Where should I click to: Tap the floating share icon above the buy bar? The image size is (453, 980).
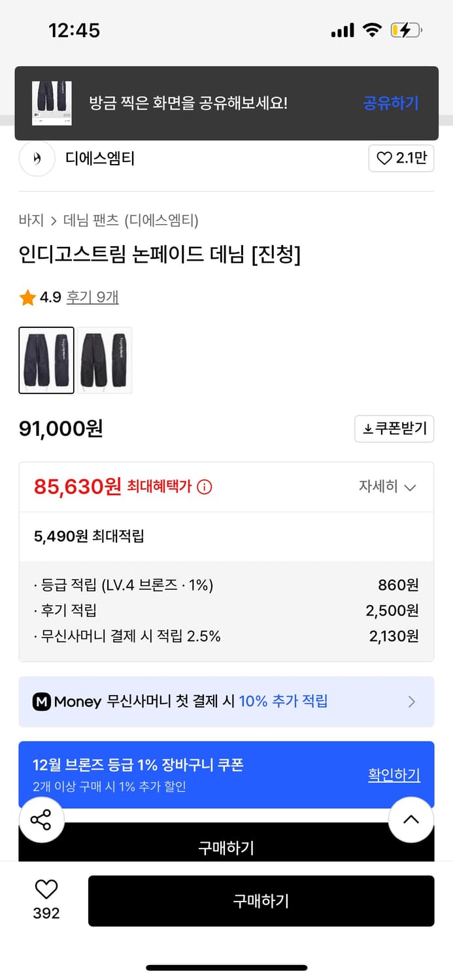41,819
